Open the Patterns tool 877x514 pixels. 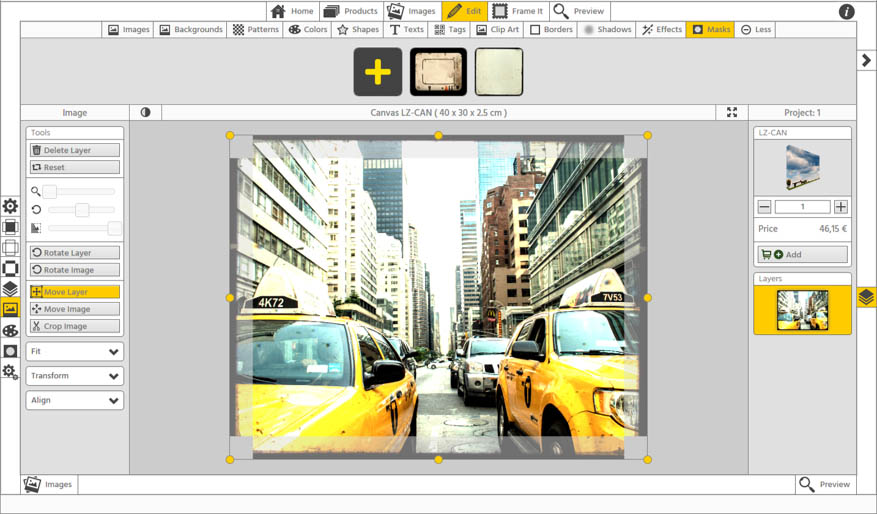coord(256,30)
